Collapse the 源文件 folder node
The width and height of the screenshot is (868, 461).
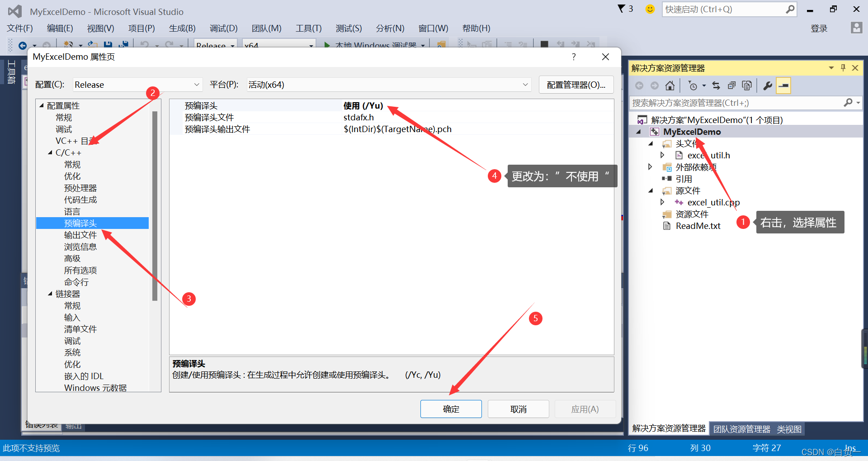[651, 190]
